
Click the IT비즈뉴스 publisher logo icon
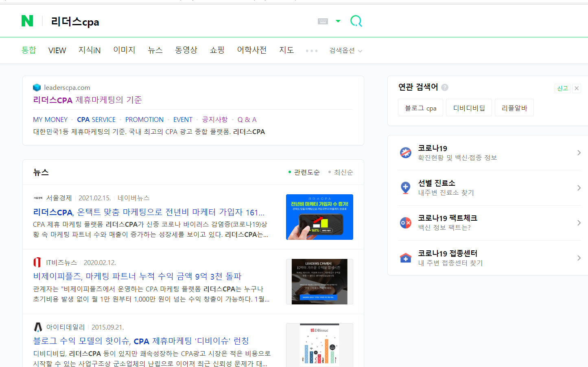37,262
